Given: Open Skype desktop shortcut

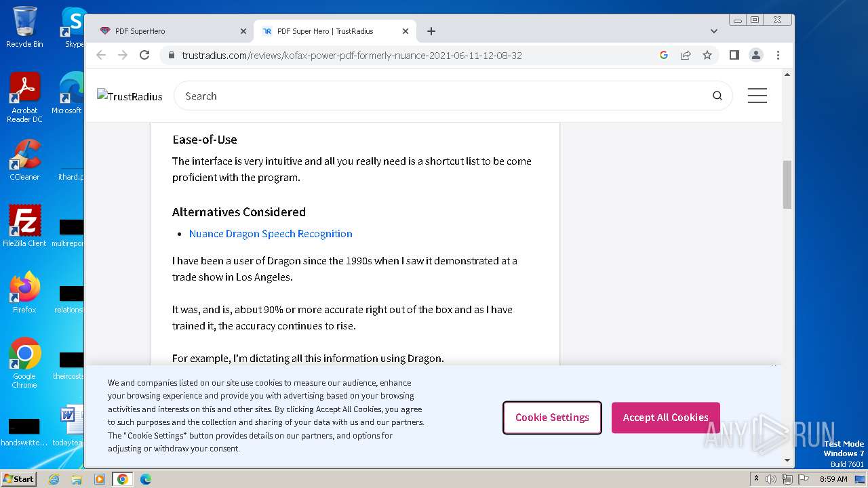Looking at the screenshot, I should [x=73, y=27].
